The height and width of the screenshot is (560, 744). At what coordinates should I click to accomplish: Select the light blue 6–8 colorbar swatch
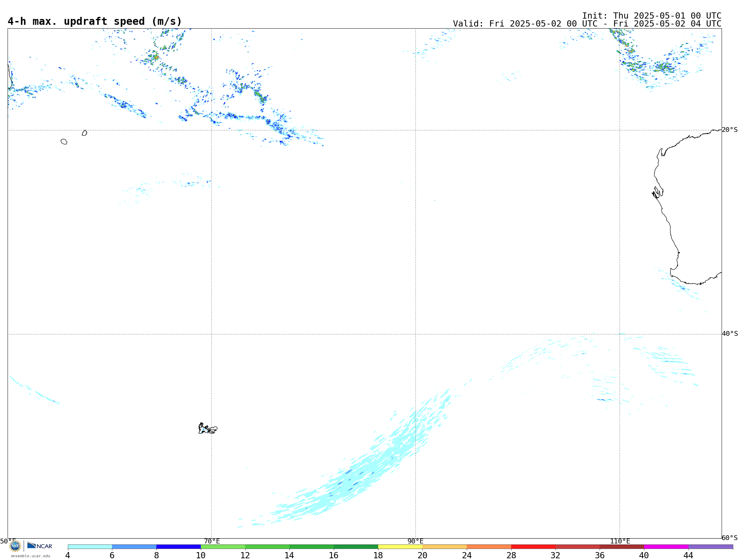point(134,547)
